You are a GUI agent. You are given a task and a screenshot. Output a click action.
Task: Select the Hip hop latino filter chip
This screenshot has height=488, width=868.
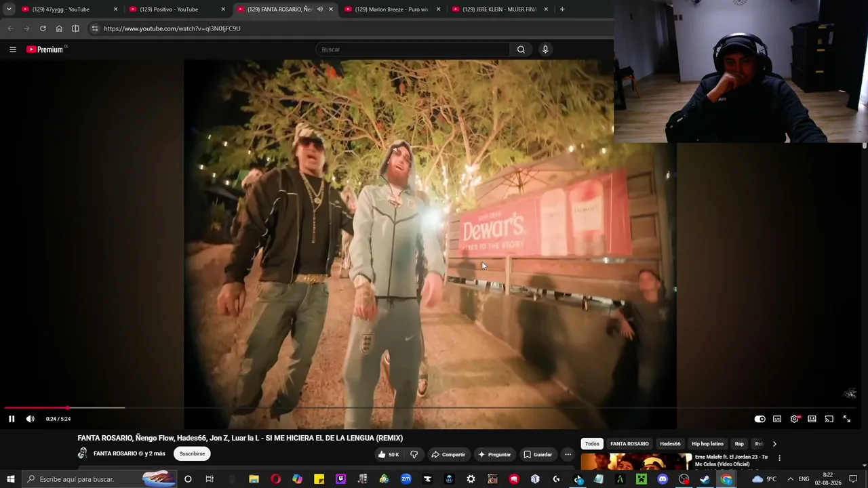point(707,444)
